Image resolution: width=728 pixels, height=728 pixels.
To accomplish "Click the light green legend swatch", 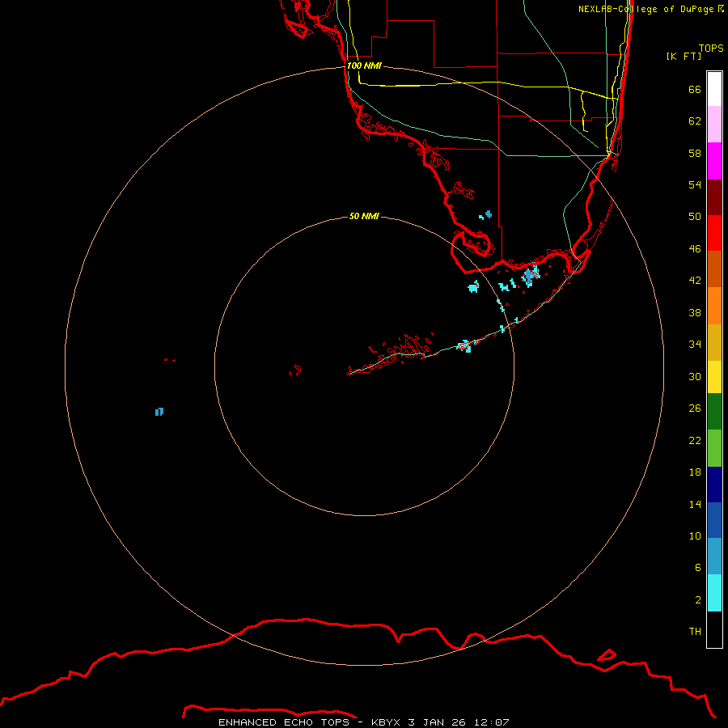I will 714,448.
